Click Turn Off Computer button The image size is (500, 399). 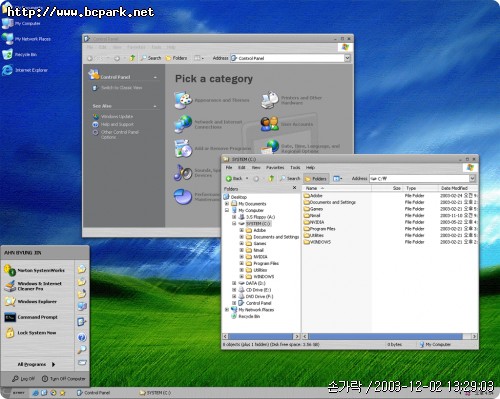tap(63, 379)
